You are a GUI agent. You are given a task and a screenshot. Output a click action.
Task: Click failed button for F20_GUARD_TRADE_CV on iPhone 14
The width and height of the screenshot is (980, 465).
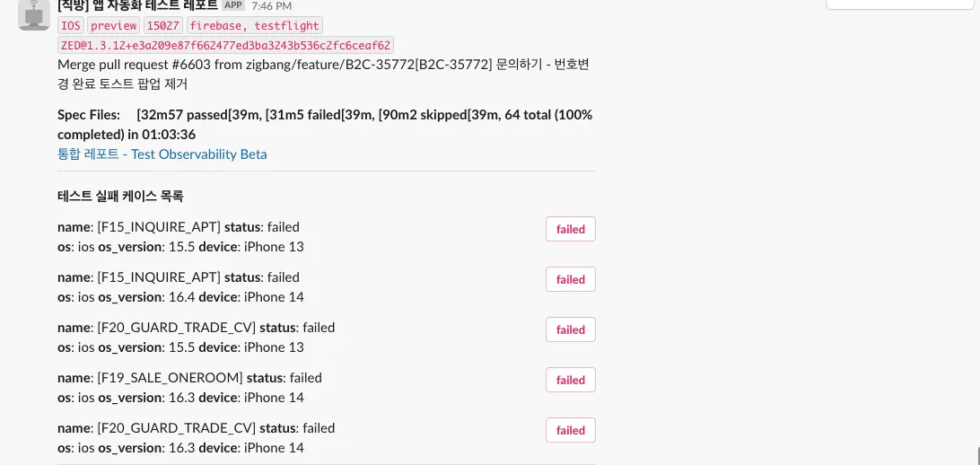pos(571,430)
